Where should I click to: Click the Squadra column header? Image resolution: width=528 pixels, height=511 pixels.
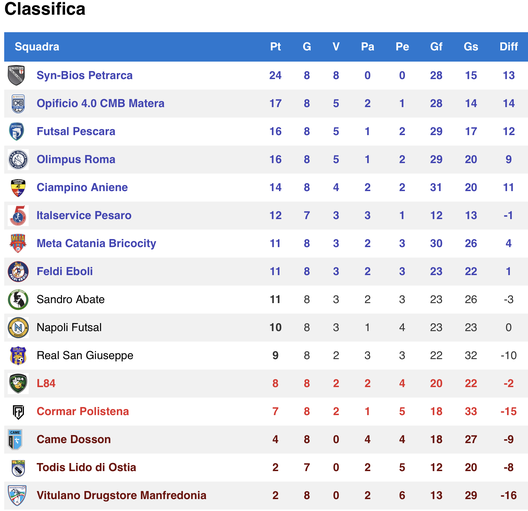[37, 46]
